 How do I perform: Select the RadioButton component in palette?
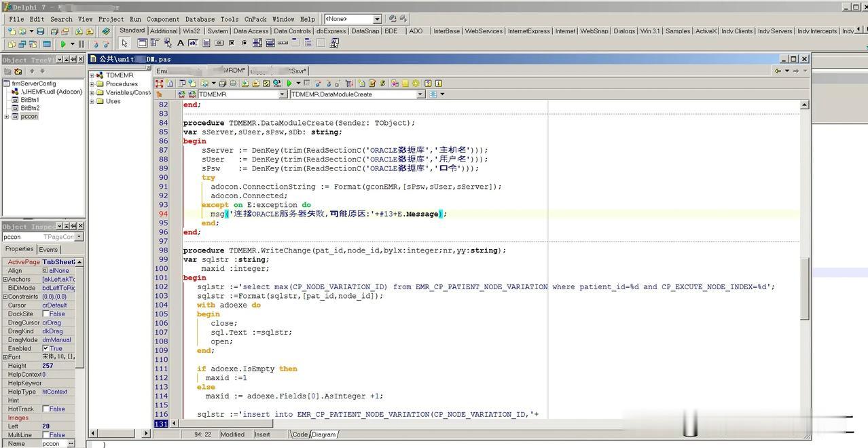[x=244, y=43]
